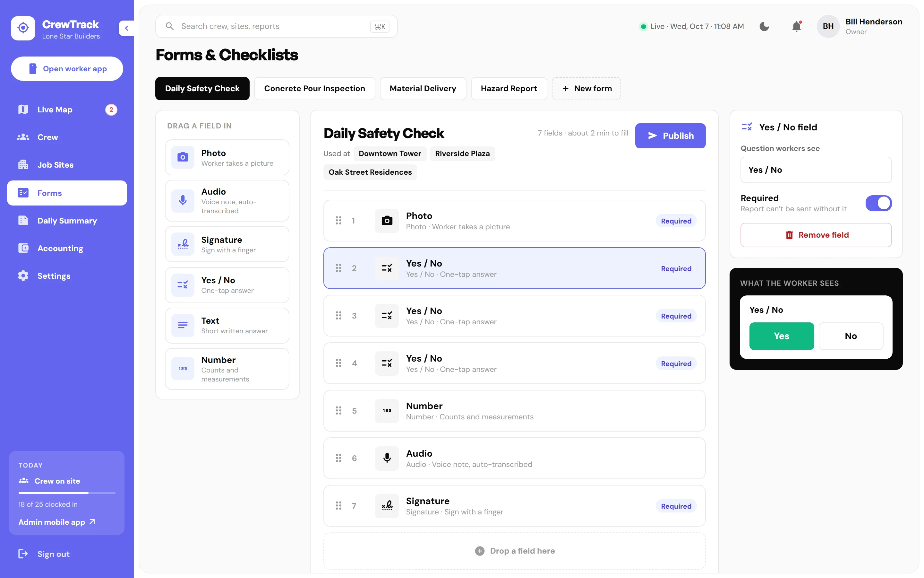Create a New form
The image size is (924, 578).
(x=586, y=89)
